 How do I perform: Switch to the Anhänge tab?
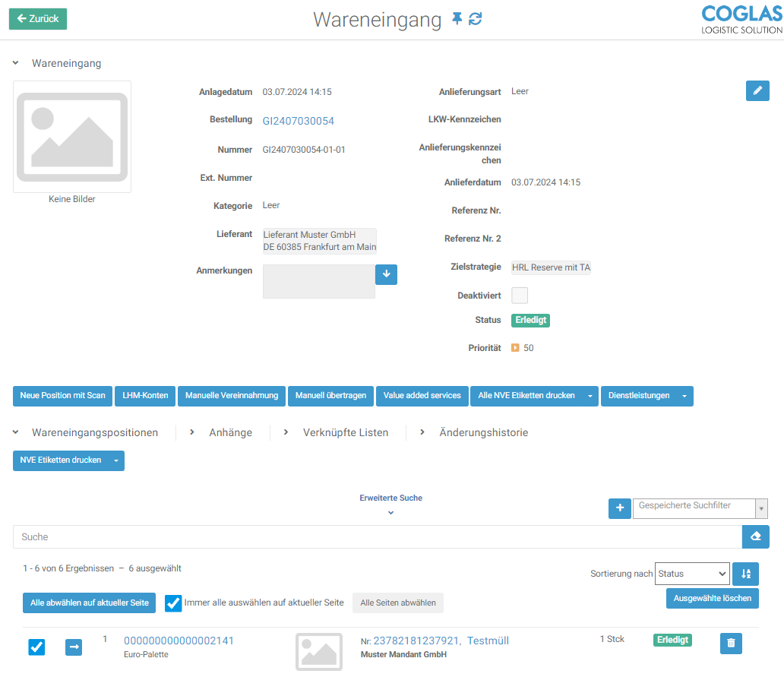tap(230, 432)
